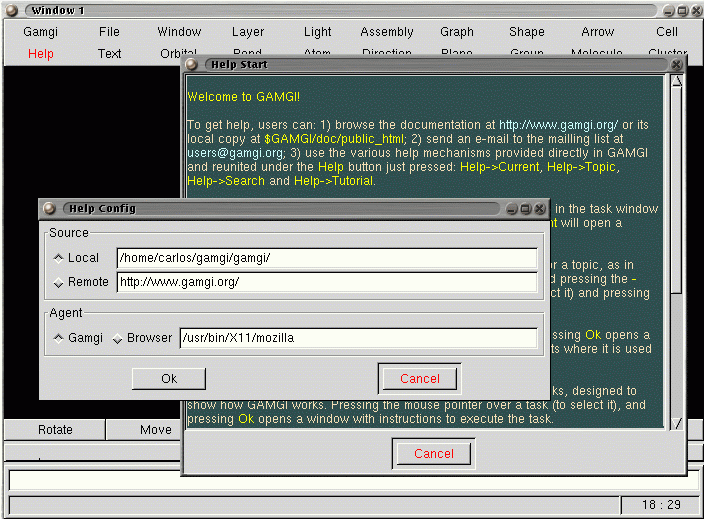Close the Help Start window
The image size is (704, 519).
[x=677, y=65]
